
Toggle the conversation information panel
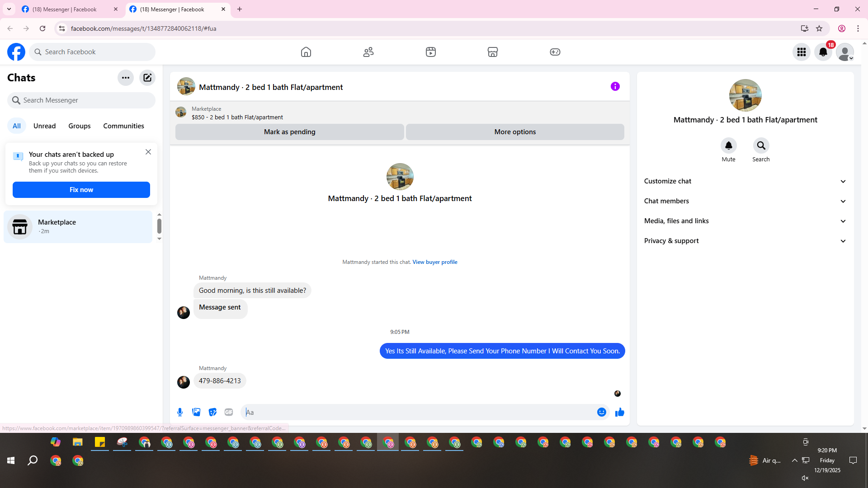pyautogui.click(x=615, y=86)
